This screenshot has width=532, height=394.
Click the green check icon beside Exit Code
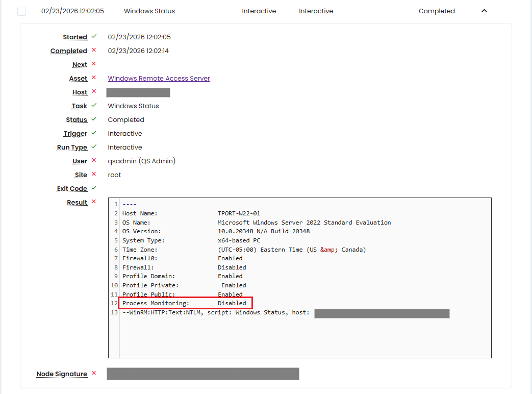coord(93,188)
